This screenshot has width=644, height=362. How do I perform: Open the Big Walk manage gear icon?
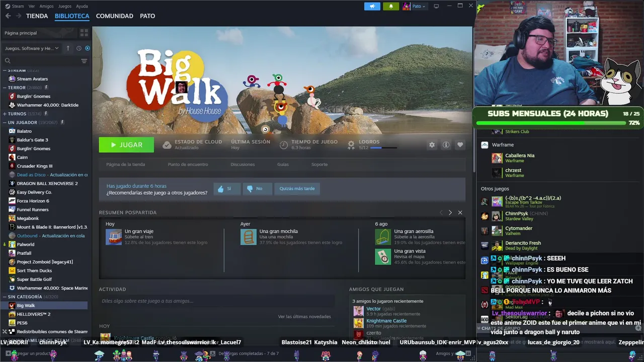(x=432, y=145)
